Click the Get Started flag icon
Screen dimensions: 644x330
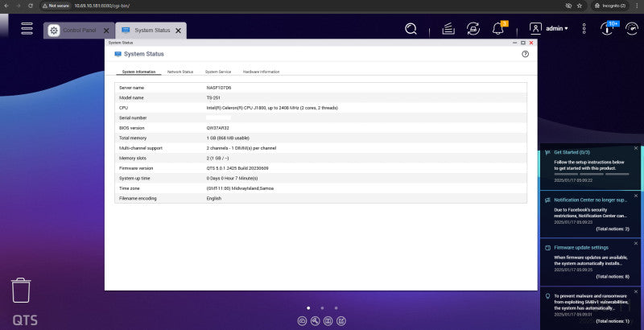click(x=547, y=152)
